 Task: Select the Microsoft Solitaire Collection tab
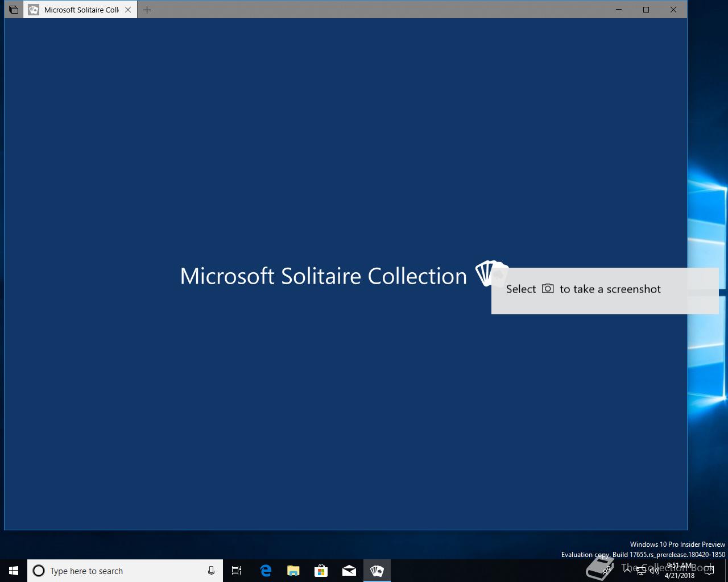point(80,10)
